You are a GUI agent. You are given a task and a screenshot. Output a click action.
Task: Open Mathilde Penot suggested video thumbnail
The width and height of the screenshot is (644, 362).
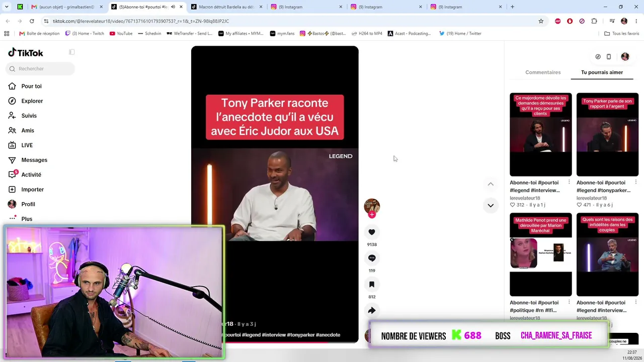pyautogui.click(x=540, y=254)
